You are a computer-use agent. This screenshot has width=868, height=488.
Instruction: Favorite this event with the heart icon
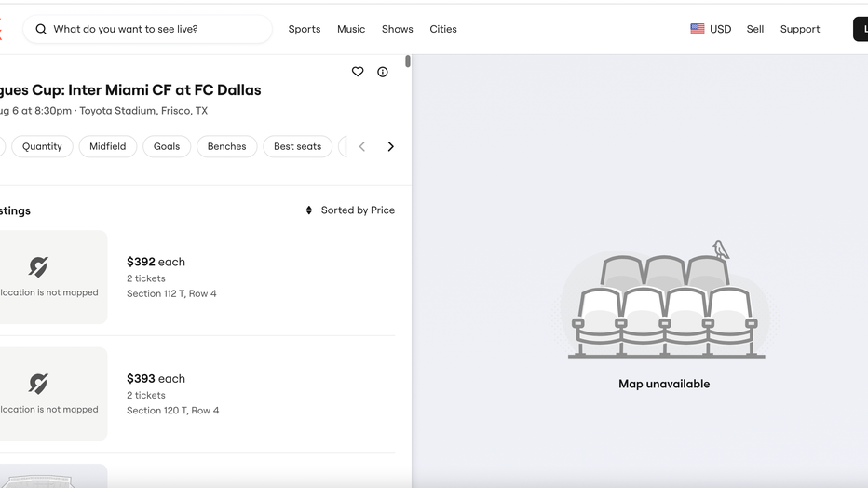(x=358, y=72)
